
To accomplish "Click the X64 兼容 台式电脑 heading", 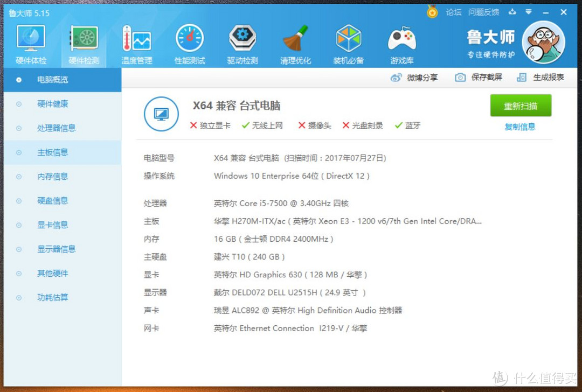I will [x=237, y=106].
